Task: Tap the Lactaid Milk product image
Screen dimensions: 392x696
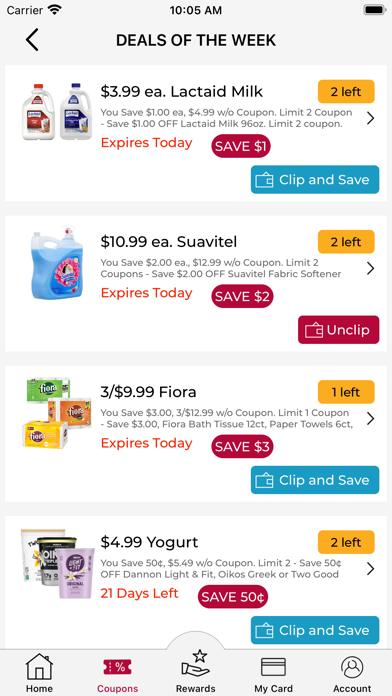Action: 57,111
